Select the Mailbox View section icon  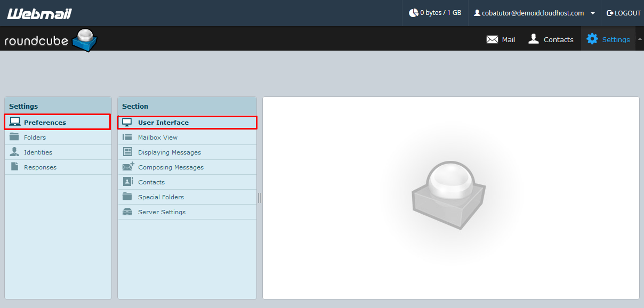pyautogui.click(x=127, y=137)
